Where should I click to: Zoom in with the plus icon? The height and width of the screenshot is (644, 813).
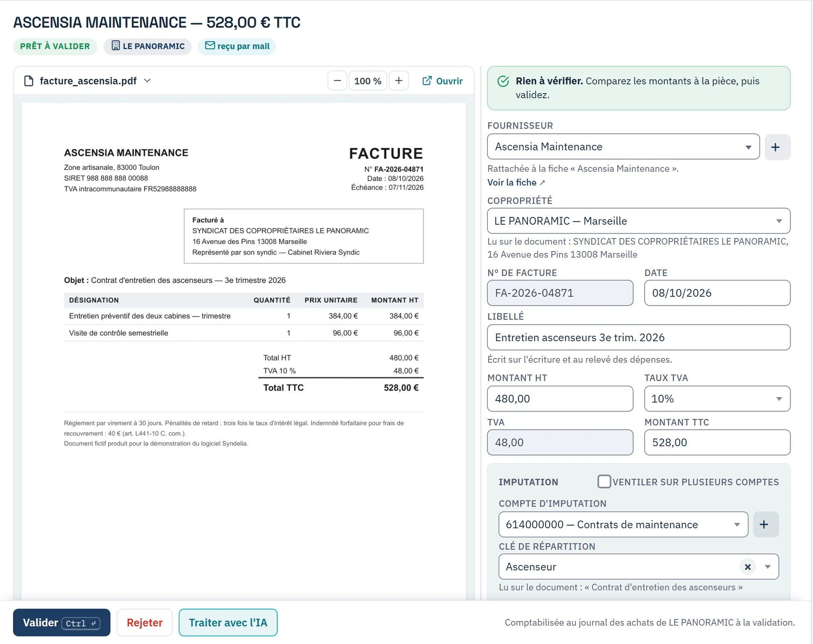pyautogui.click(x=399, y=81)
